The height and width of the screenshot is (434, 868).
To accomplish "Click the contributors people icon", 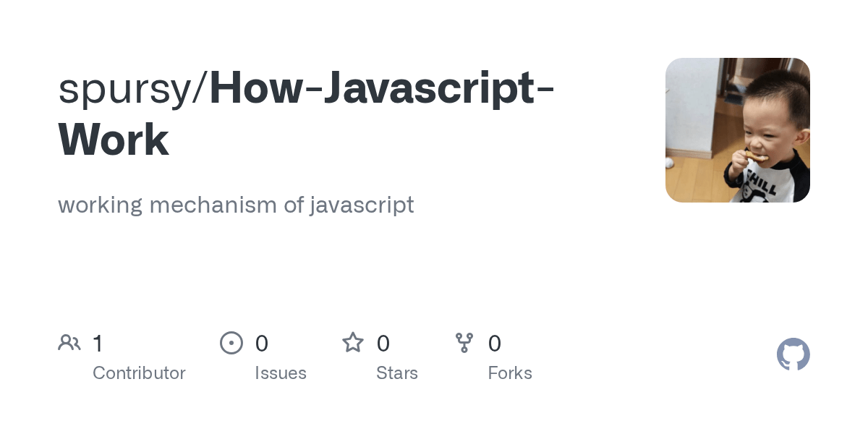I will [69, 343].
